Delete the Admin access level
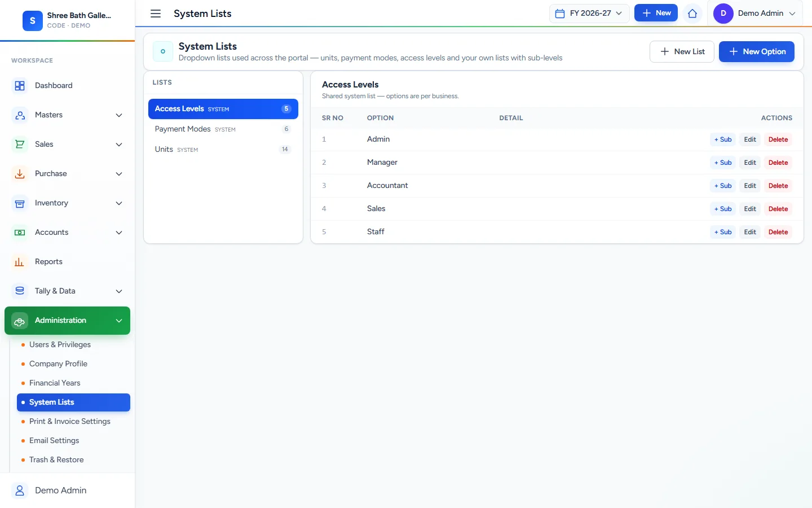The image size is (812, 508). [x=778, y=139]
